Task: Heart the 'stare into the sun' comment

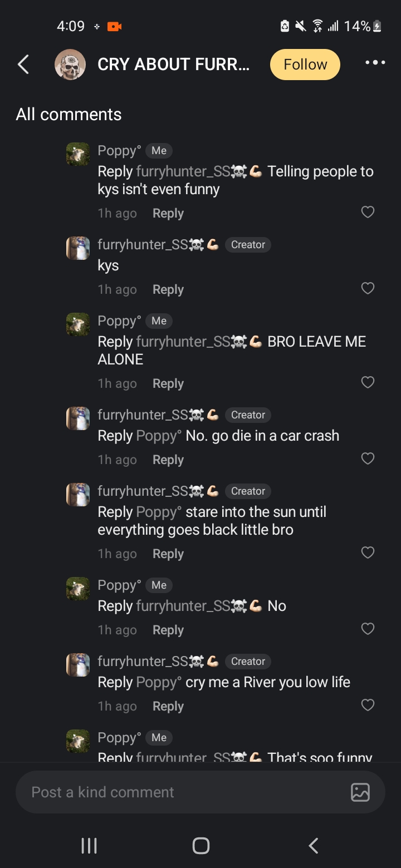Action: tap(368, 553)
